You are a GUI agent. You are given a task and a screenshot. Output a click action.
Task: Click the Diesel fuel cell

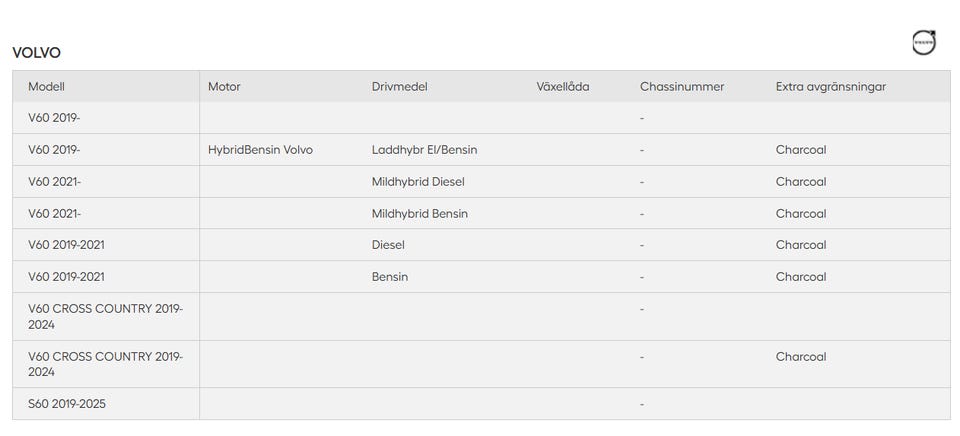pos(388,245)
